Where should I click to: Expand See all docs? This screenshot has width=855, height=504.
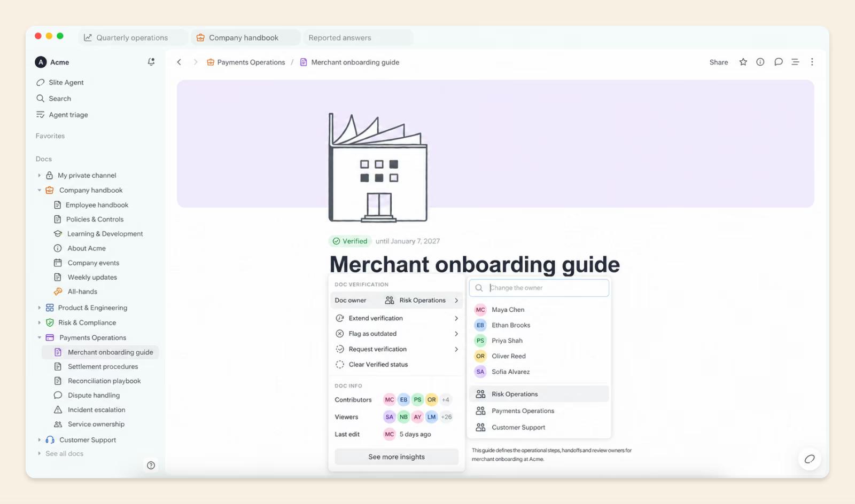pos(39,453)
